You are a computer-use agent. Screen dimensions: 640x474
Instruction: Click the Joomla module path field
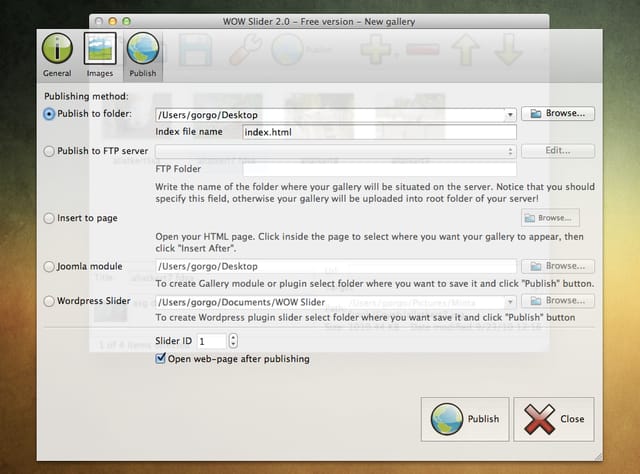point(336,267)
